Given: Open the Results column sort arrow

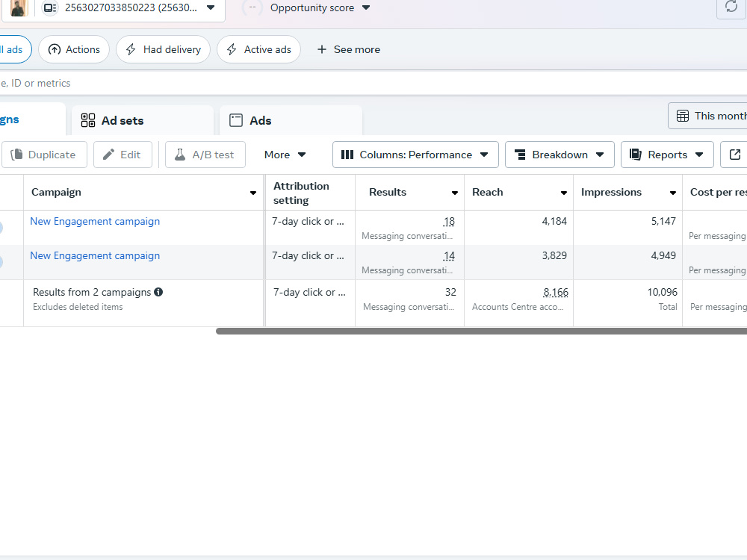Looking at the screenshot, I should 454,193.
